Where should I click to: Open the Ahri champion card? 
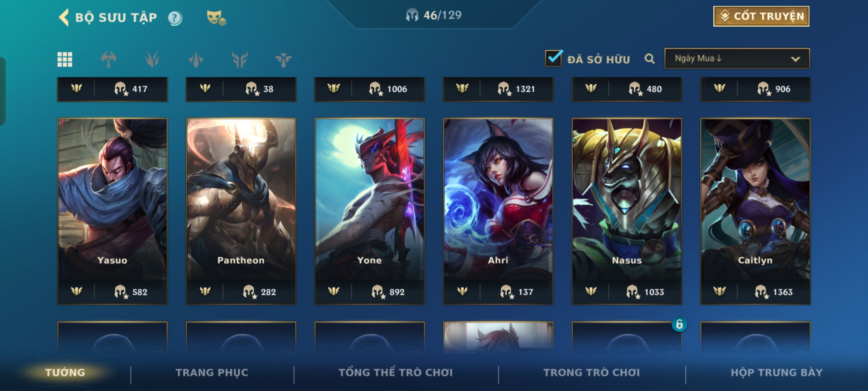click(498, 211)
